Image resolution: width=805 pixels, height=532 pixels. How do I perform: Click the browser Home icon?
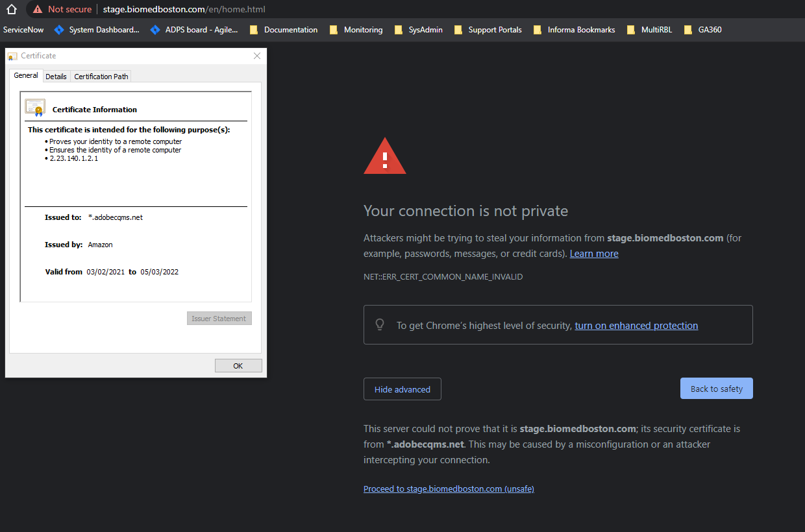point(11,9)
